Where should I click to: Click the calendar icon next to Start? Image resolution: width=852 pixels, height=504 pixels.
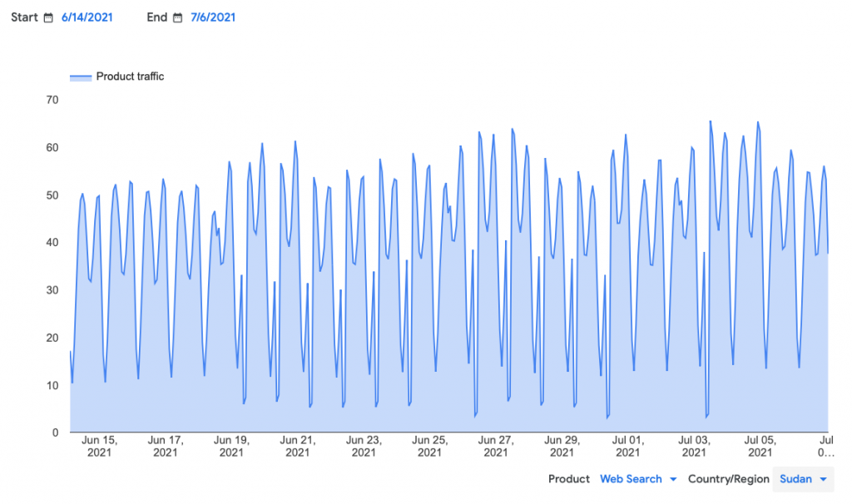(48, 17)
